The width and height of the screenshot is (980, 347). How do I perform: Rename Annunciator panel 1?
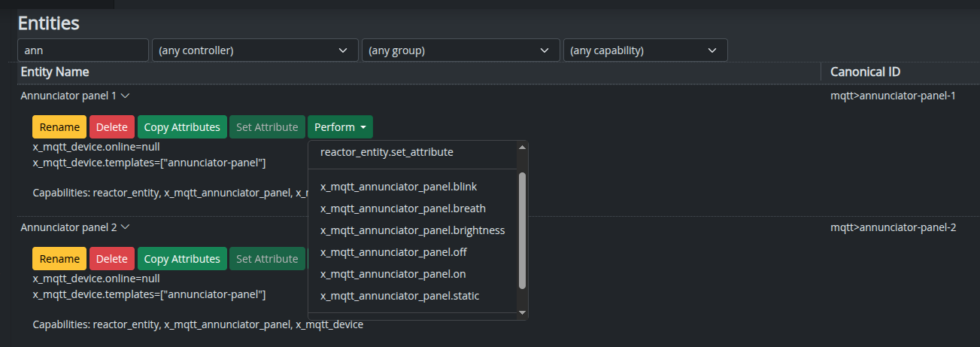coord(59,127)
